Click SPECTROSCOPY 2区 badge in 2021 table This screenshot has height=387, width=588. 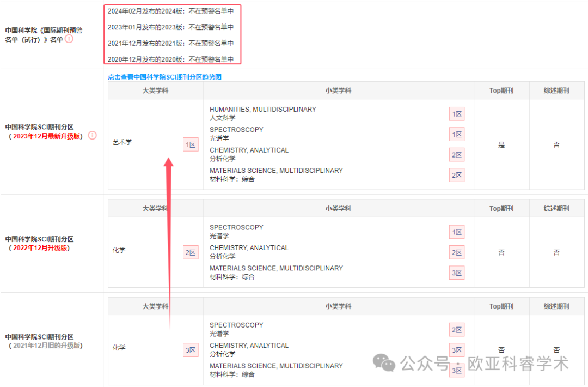click(x=457, y=330)
